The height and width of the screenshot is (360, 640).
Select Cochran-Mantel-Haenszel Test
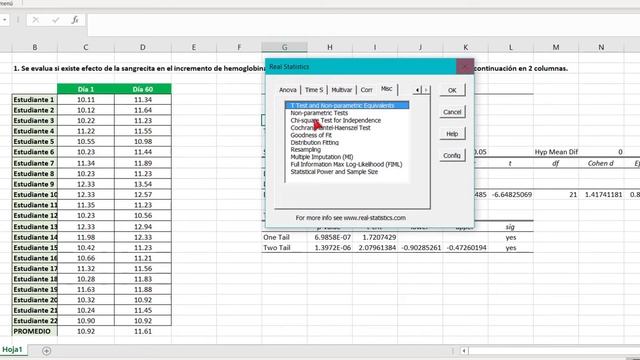click(x=331, y=128)
